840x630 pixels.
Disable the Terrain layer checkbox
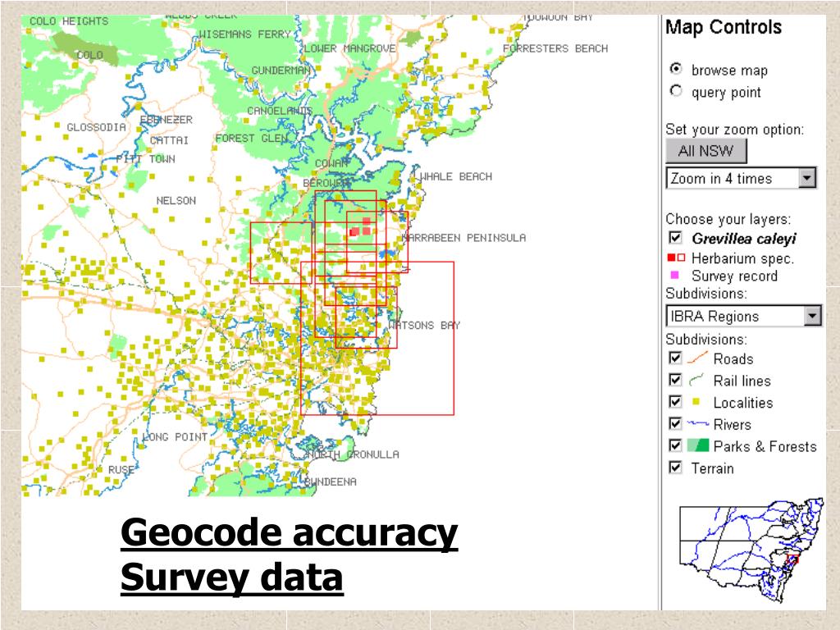coord(676,467)
